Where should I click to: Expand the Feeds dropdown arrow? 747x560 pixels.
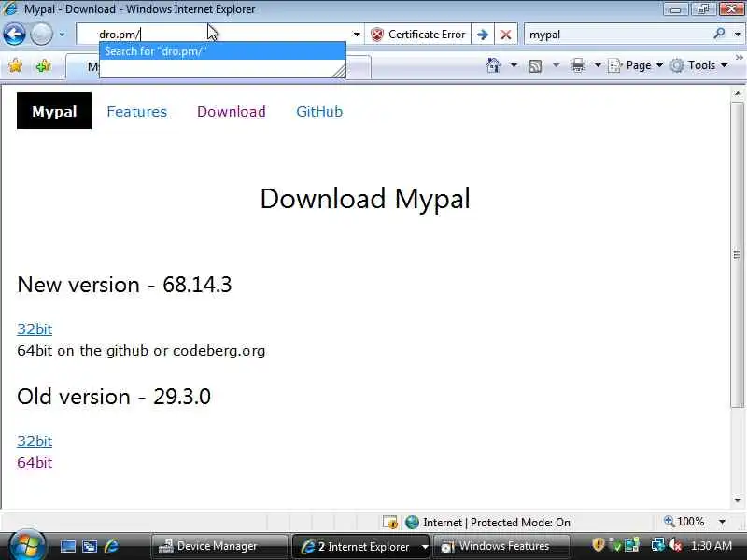coord(556,65)
